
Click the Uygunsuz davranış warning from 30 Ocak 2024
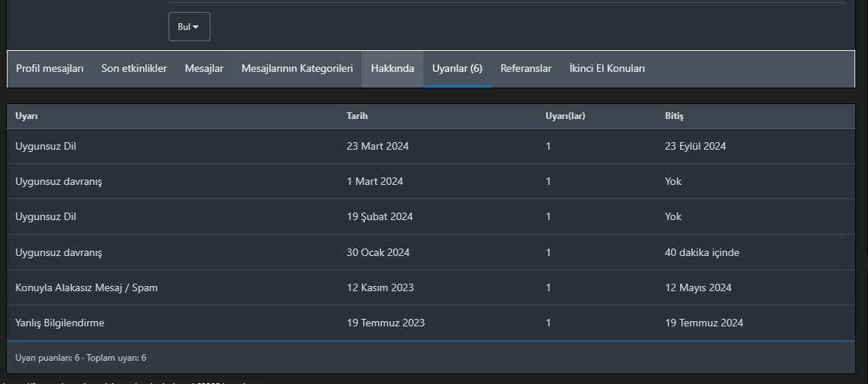point(58,253)
